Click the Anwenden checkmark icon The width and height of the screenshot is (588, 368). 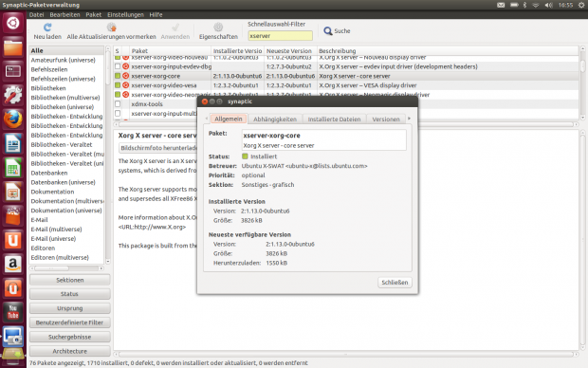(175, 27)
